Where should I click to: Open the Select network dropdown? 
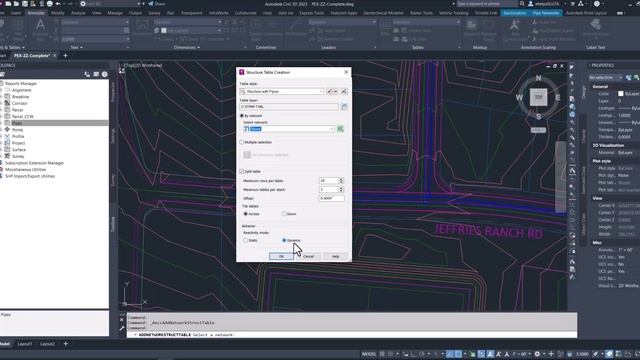click(288, 129)
